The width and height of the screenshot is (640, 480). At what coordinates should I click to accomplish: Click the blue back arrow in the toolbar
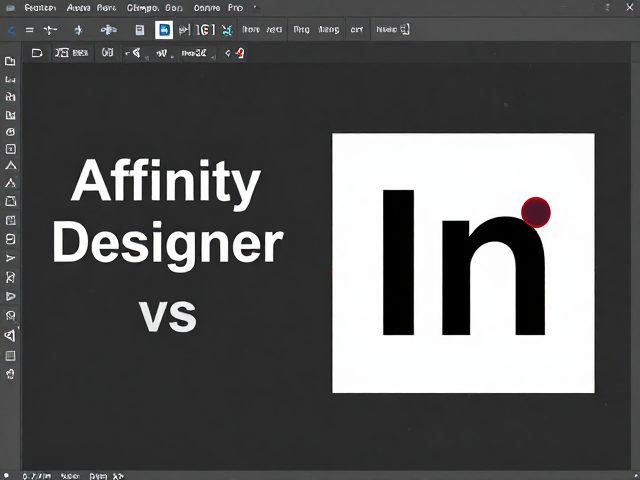coord(11,30)
